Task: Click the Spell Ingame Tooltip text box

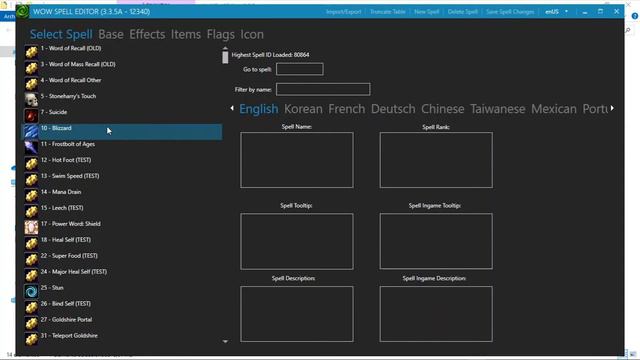Action: (x=436, y=241)
